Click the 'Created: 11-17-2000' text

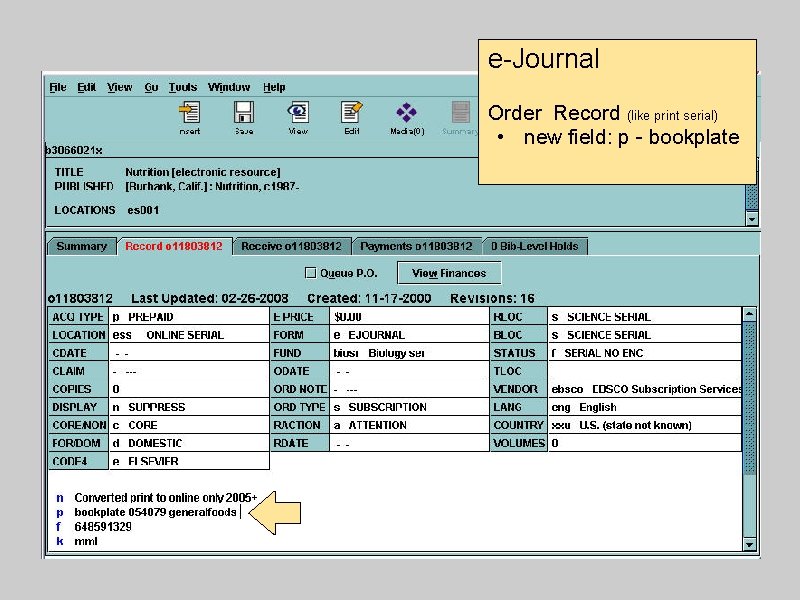click(369, 298)
